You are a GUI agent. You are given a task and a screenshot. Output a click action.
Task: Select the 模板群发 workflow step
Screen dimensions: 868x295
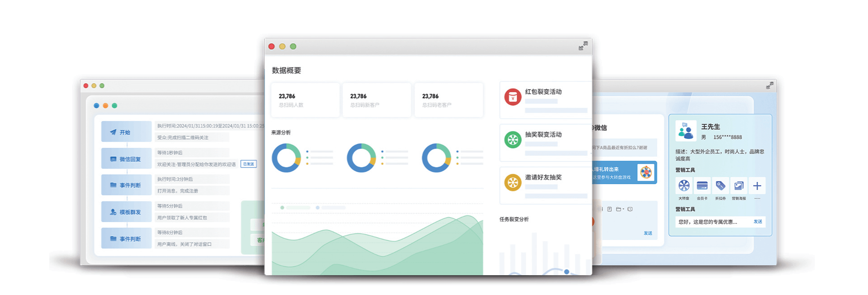126,212
